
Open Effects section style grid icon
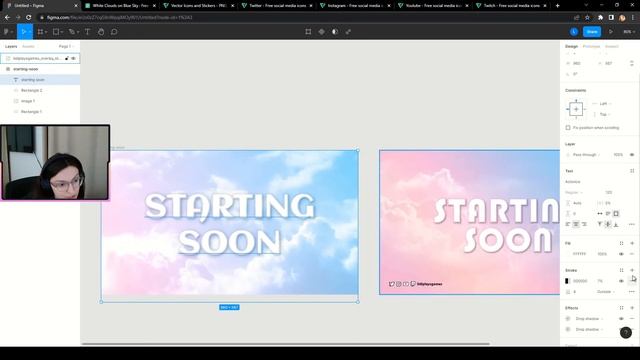pos(621,308)
